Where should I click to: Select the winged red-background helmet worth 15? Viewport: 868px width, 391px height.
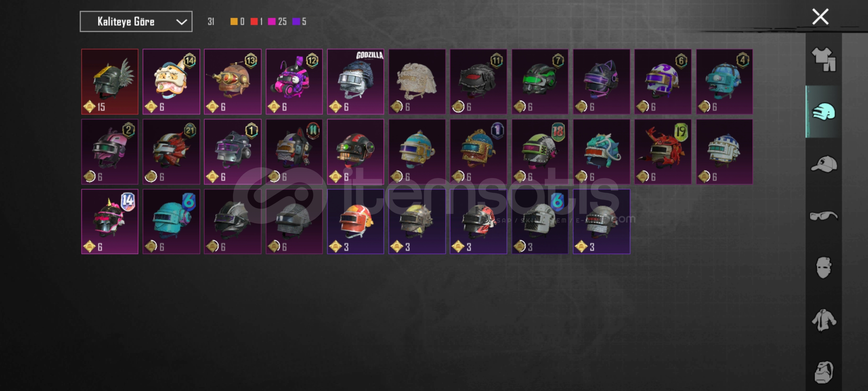(110, 82)
